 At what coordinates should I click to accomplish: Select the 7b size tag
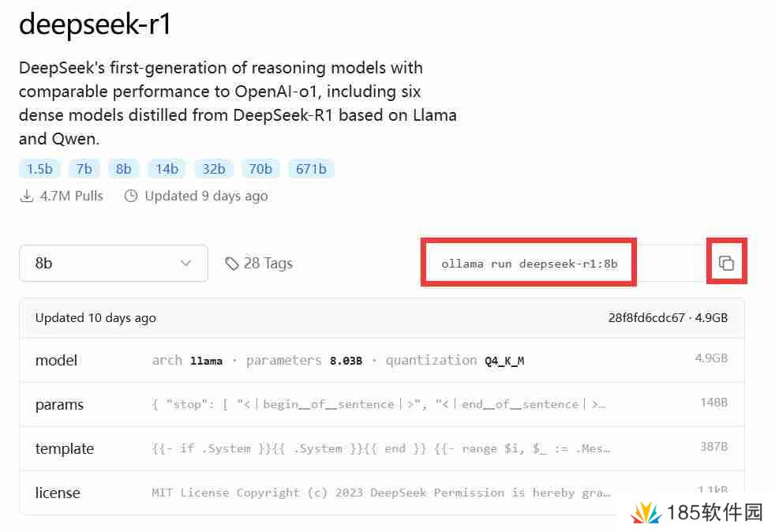click(x=84, y=169)
